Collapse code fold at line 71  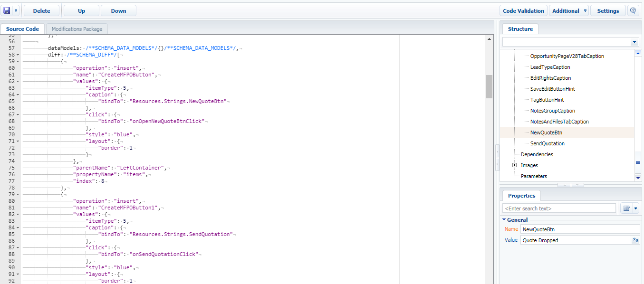[x=18, y=141]
